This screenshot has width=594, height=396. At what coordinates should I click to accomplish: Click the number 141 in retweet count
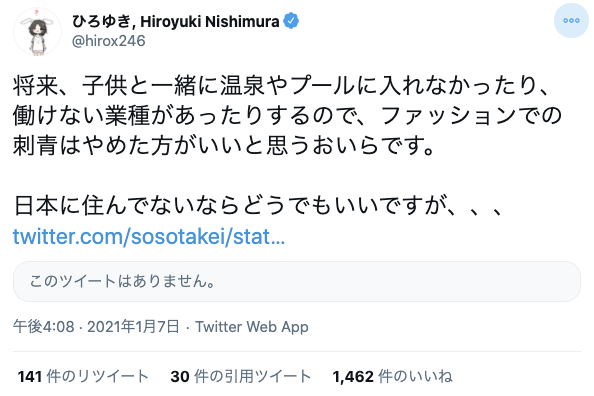[30, 377]
